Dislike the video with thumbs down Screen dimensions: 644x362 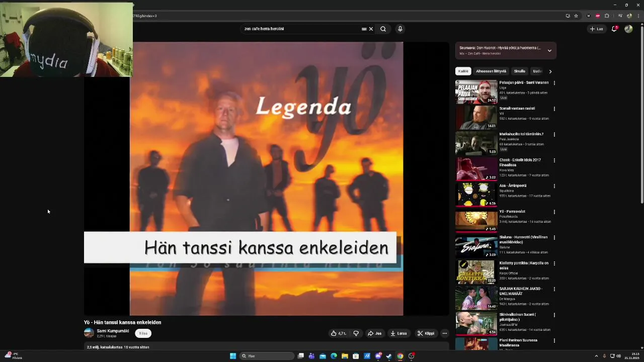coord(356,333)
